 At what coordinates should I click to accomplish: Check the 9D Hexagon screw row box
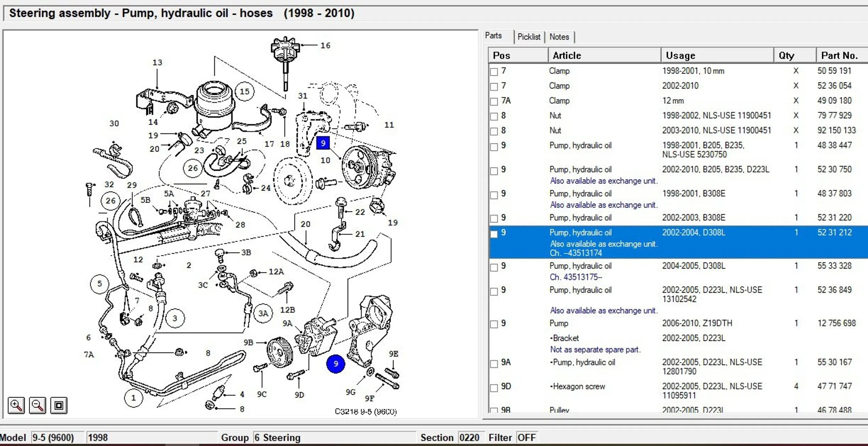pos(494,388)
